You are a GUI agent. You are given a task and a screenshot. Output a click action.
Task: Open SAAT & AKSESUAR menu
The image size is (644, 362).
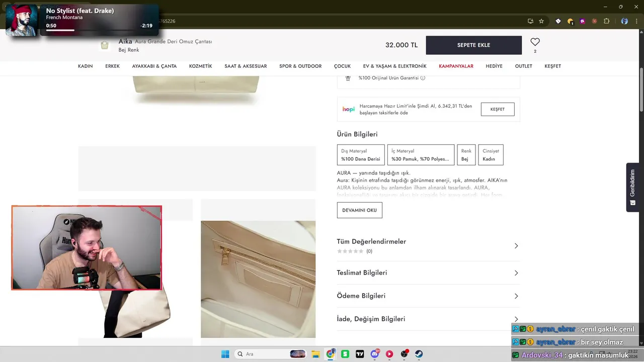[x=246, y=66]
